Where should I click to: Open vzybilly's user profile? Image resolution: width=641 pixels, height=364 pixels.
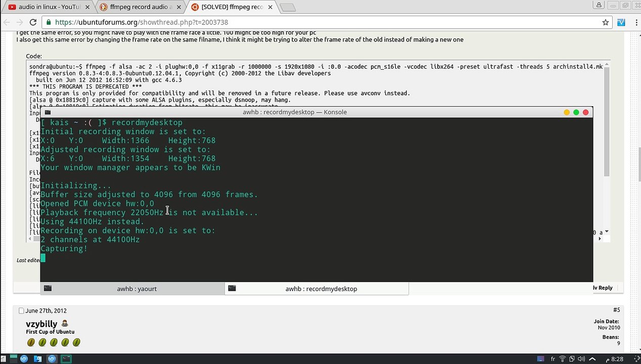pos(41,324)
